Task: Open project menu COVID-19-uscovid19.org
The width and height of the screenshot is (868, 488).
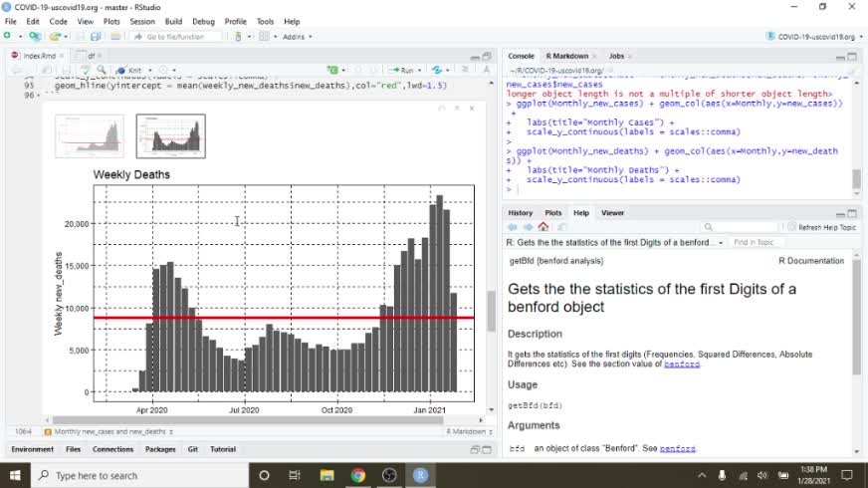Action: pos(814,37)
